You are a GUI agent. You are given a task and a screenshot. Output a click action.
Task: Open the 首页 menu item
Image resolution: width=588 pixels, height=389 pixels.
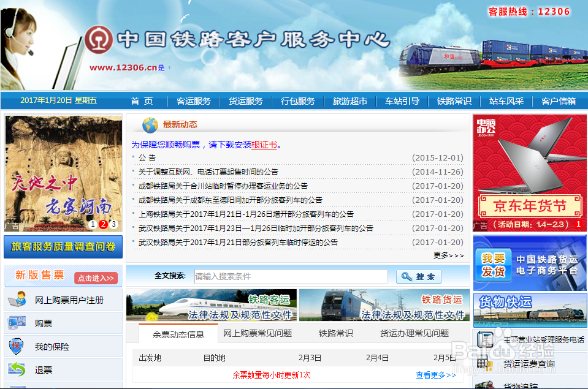point(142,101)
